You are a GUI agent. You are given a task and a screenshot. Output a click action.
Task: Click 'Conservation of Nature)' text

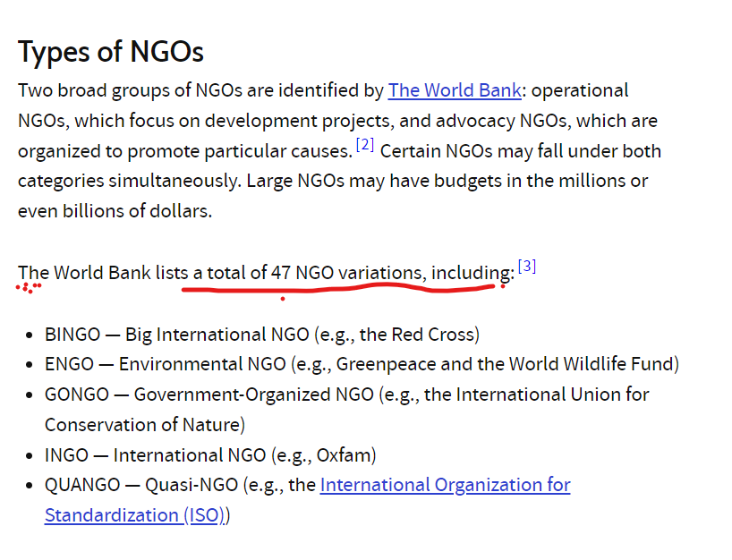(145, 425)
